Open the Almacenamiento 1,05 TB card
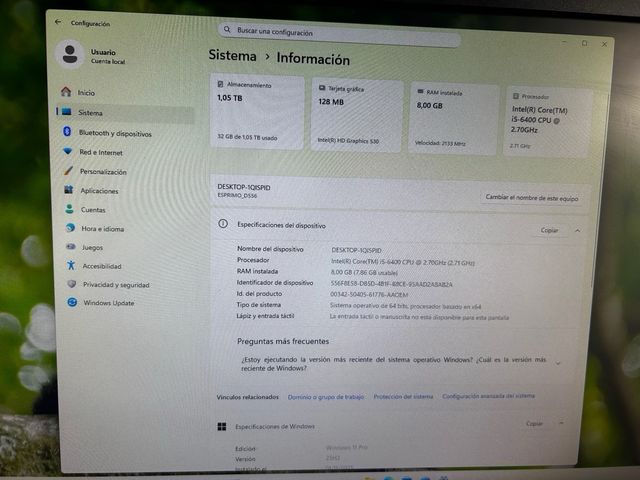The height and width of the screenshot is (480, 640). 257,111
